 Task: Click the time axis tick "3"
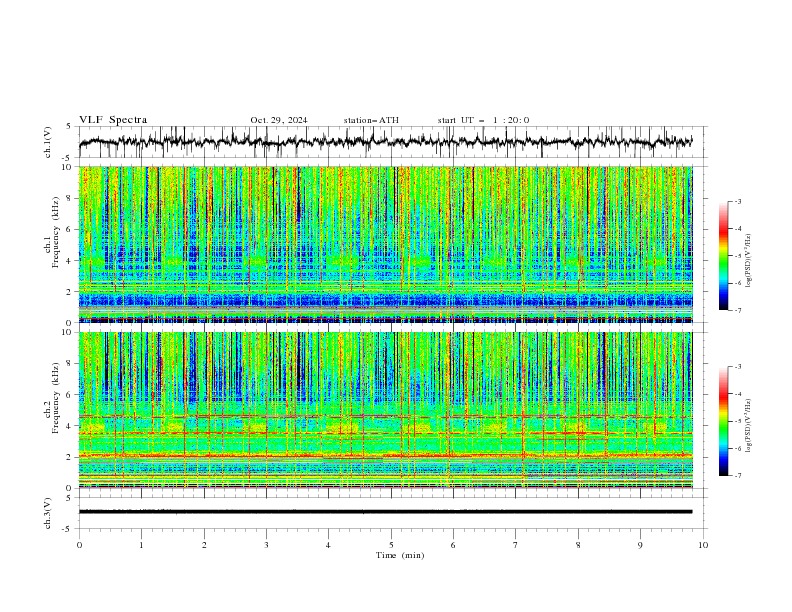(266, 545)
